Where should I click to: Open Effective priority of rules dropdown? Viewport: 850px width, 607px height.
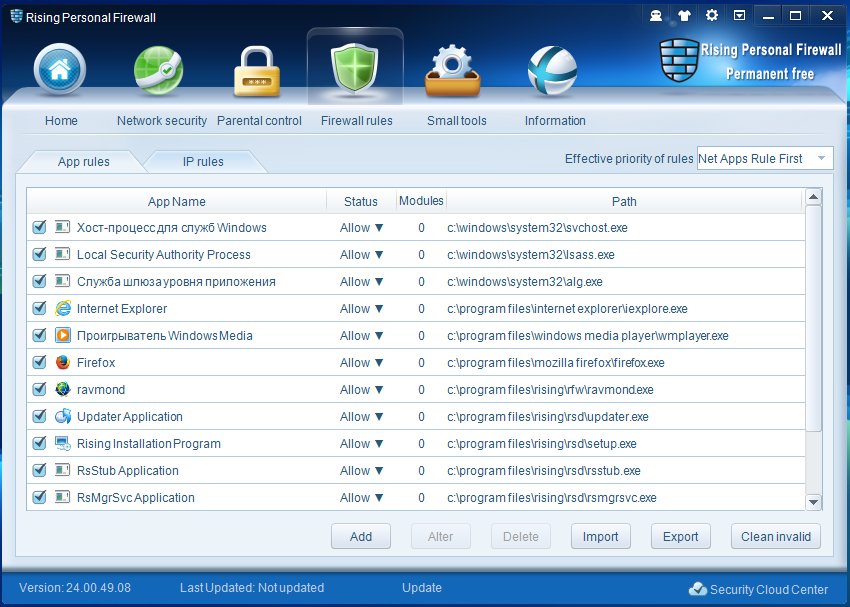[765, 158]
